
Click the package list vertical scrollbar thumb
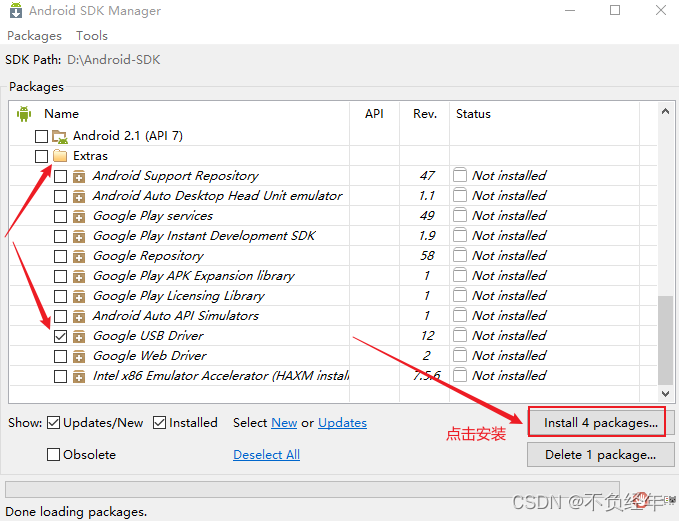click(x=665, y=340)
